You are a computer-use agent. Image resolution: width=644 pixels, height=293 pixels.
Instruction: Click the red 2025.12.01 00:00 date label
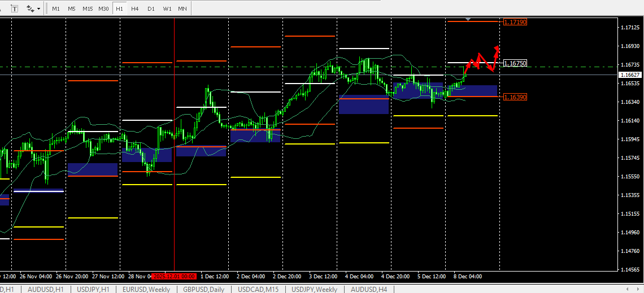click(x=175, y=277)
